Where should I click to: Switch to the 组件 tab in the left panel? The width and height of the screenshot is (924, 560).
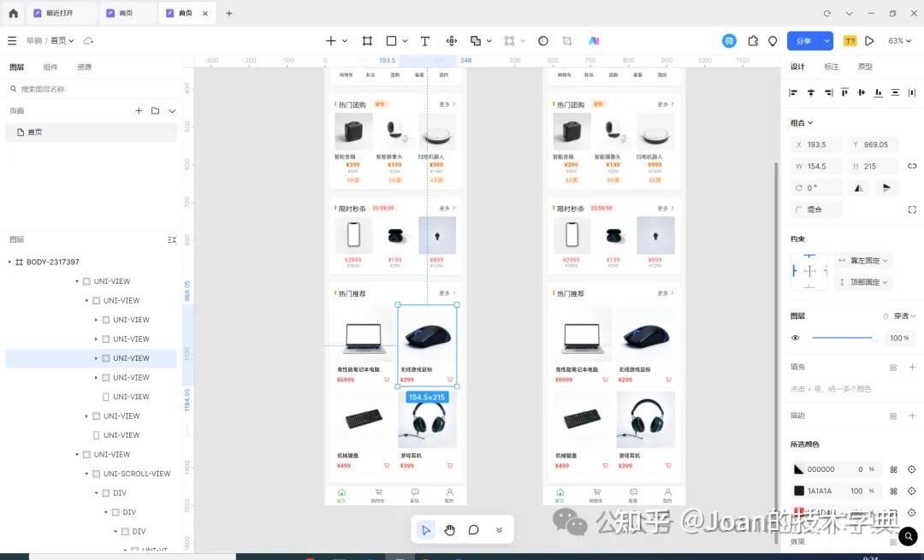point(48,67)
